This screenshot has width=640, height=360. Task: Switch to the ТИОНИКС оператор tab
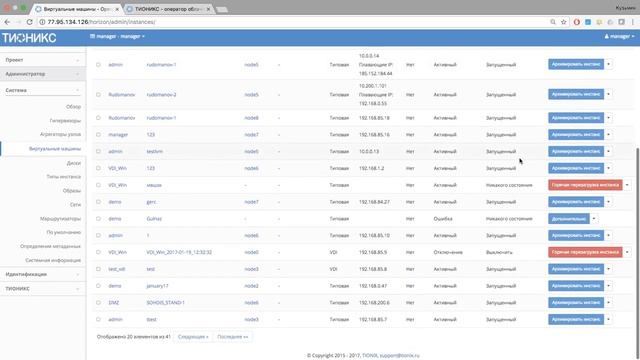point(169,9)
